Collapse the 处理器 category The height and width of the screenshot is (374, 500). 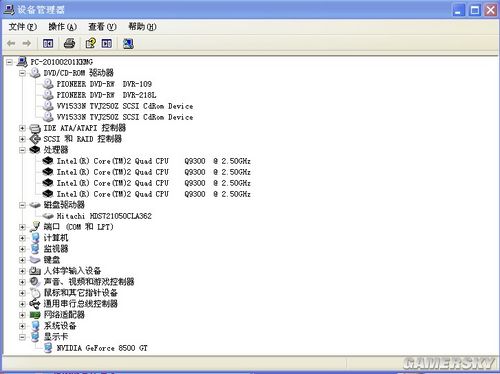point(22,150)
